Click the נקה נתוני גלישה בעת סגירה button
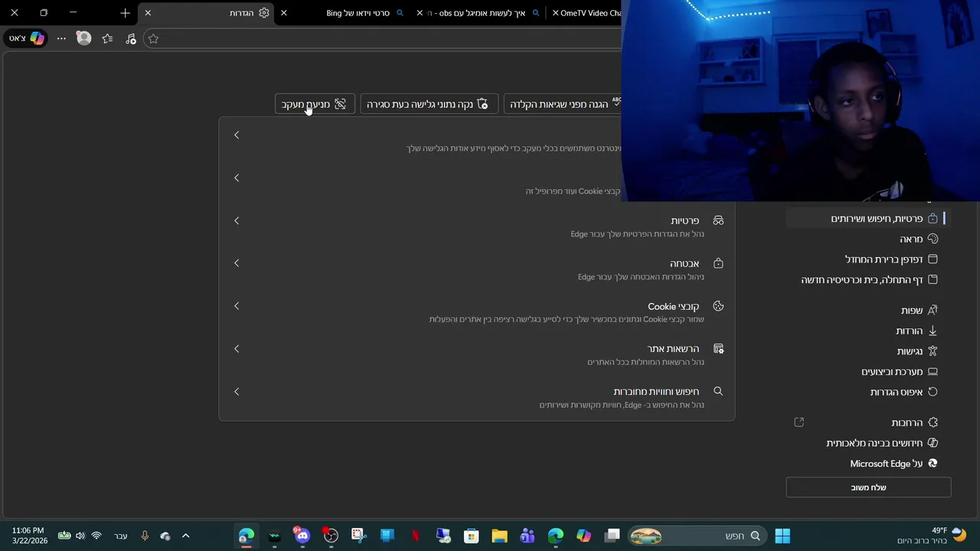The image size is (980, 551). (x=429, y=104)
